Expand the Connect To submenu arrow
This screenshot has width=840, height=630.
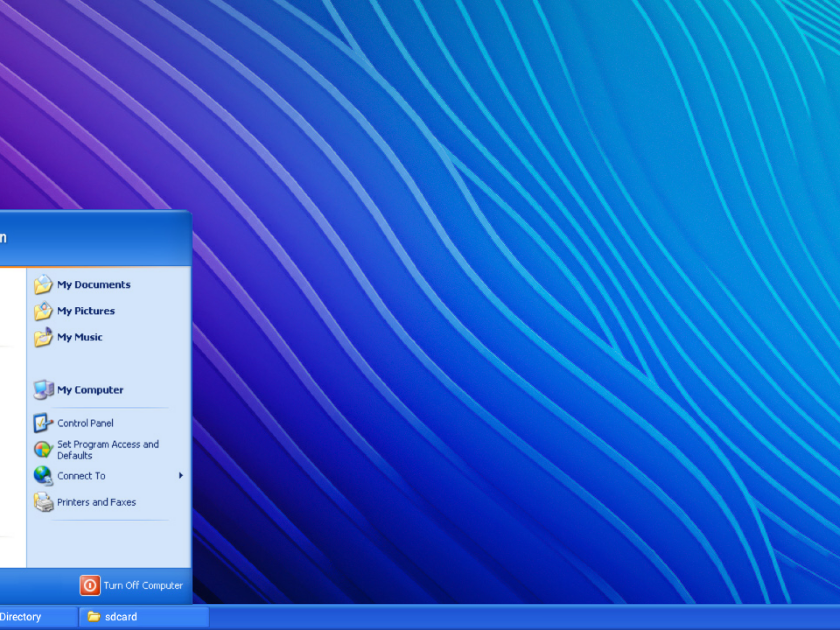(181, 476)
